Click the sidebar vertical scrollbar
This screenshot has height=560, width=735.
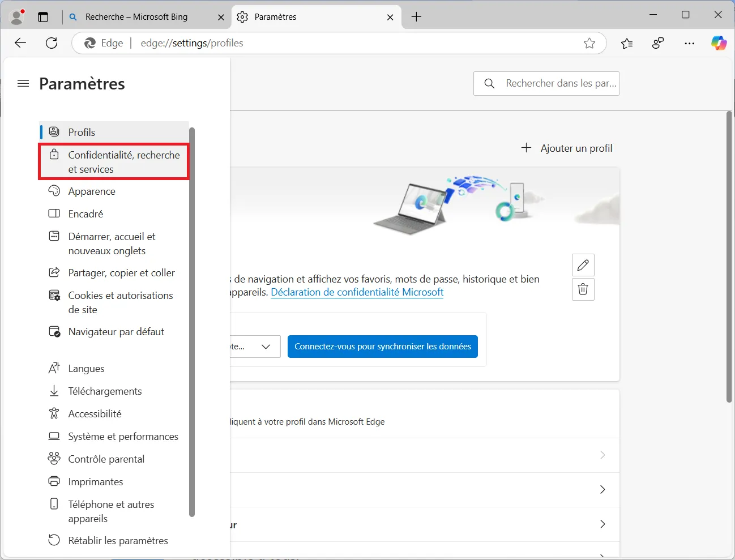(192, 322)
